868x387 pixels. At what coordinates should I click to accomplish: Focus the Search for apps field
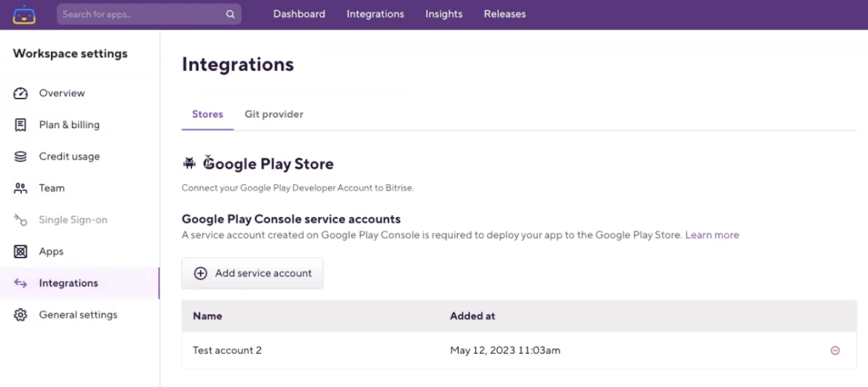[141, 14]
